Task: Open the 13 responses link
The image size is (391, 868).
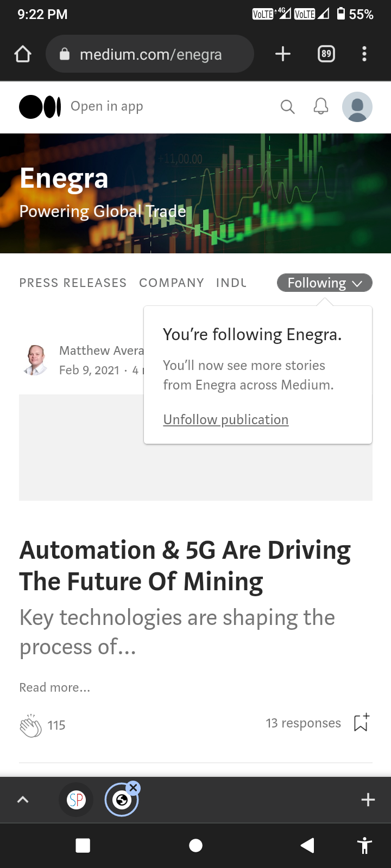Action: tap(303, 723)
